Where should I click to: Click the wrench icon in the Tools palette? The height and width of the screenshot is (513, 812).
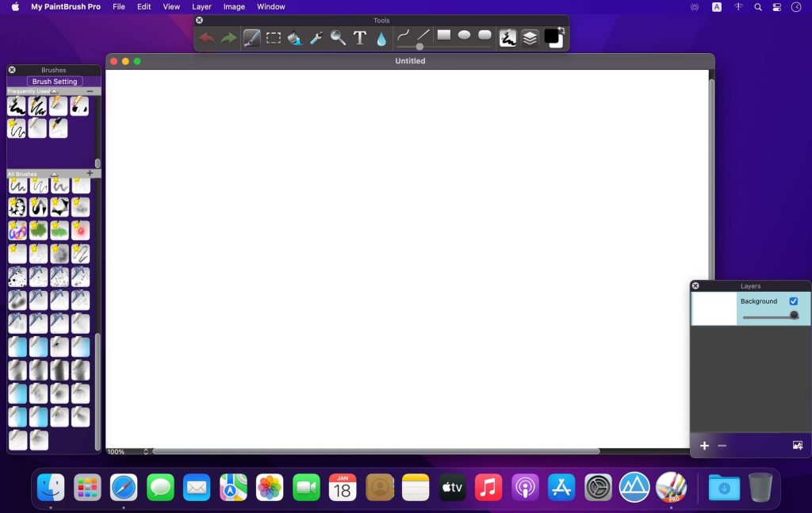pyautogui.click(x=316, y=37)
